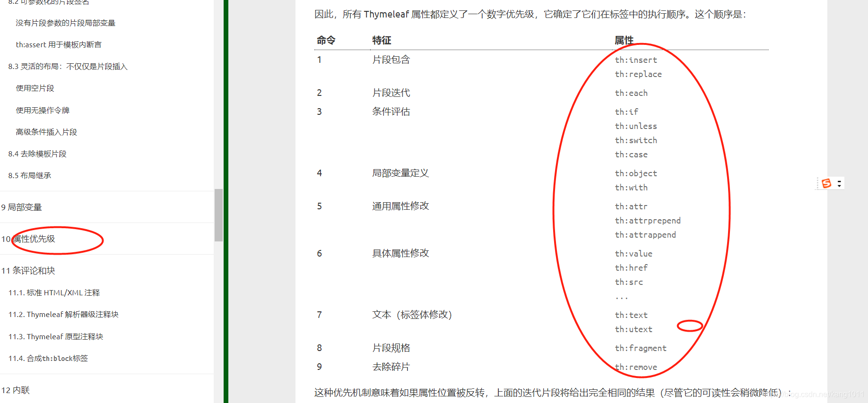Open chapter 12 内联
Viewport: 868px width, 403px height.
16,390
